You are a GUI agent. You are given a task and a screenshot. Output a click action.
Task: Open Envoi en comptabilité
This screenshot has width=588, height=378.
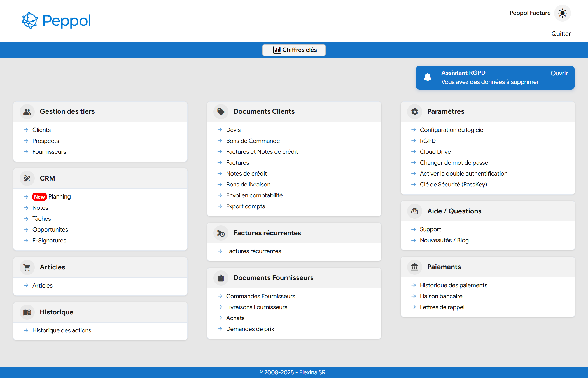pos(255,195)
